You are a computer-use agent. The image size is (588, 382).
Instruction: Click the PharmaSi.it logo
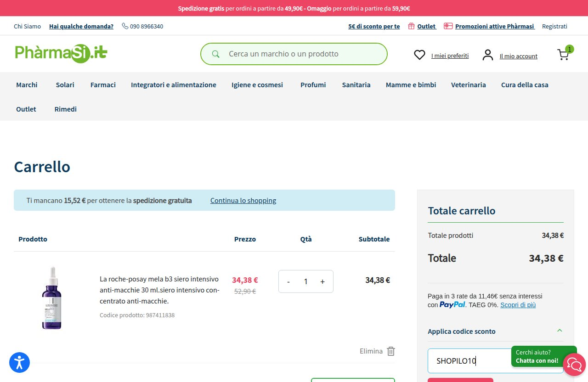[x=61, y=53]
